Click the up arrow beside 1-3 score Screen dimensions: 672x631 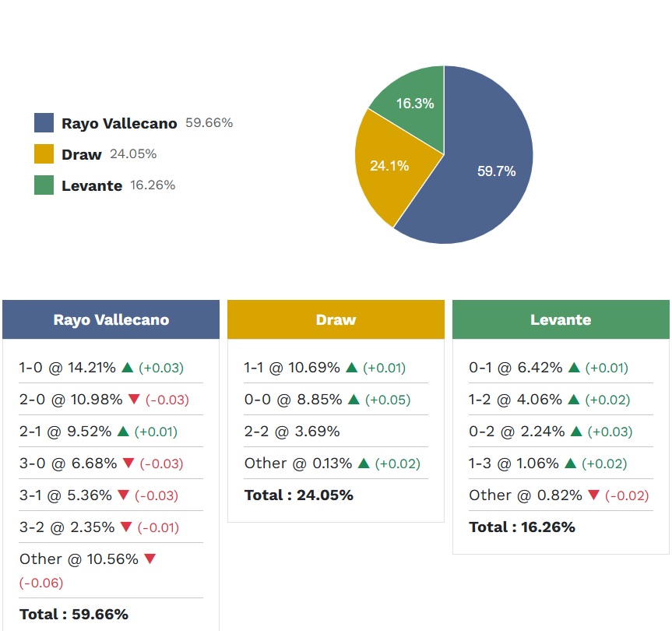point(570,464)
